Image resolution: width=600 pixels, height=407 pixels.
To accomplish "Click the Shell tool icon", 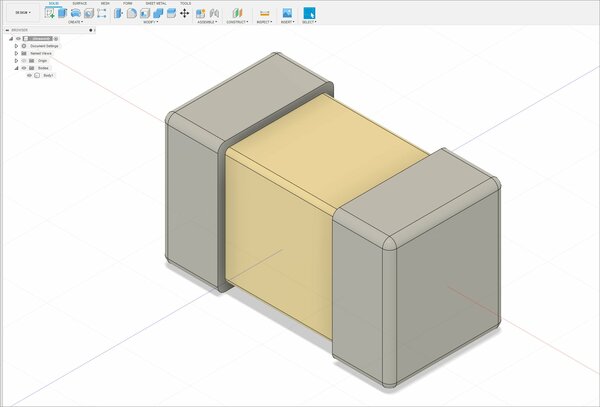I will click(145, 13).
